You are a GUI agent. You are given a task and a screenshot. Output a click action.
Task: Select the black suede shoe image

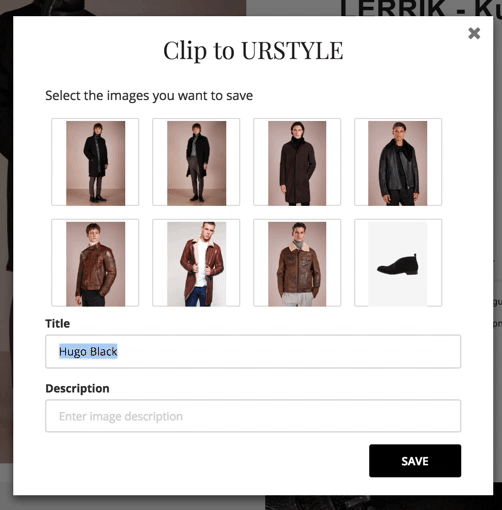[398, 263]
